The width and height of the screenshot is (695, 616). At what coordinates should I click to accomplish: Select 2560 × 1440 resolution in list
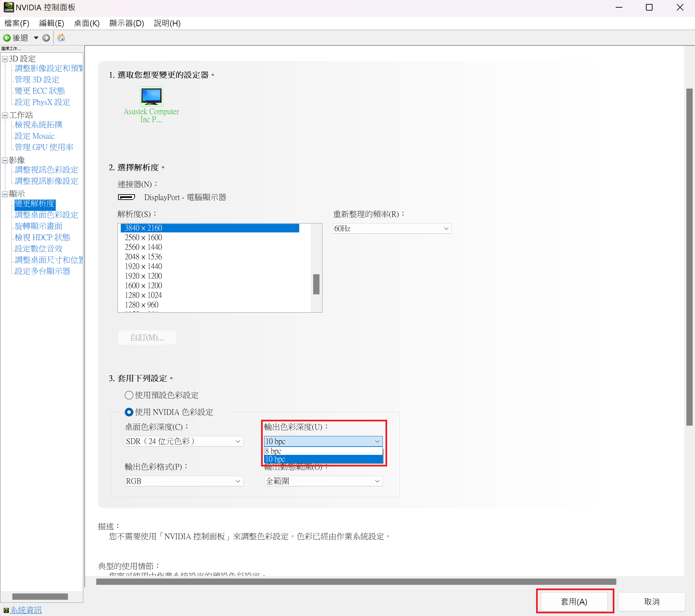click(143, 247)
